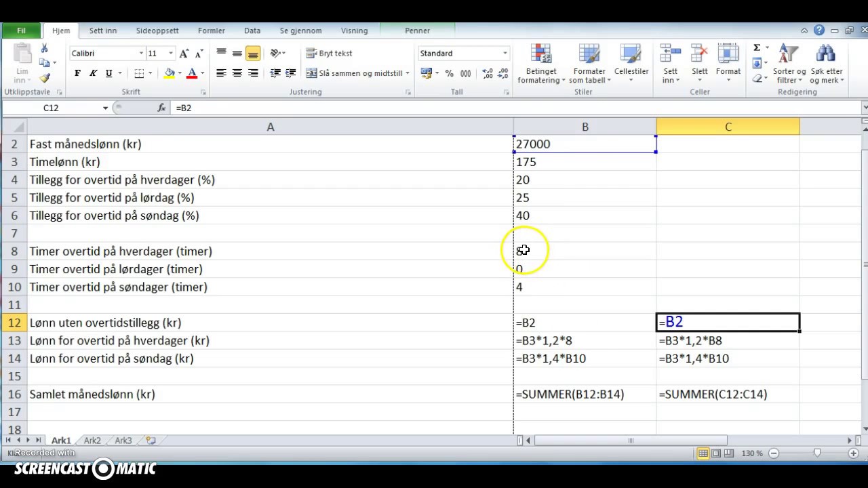Apply the red font color A
Viewport: 868px width, 488px height.
pos(192,73)
